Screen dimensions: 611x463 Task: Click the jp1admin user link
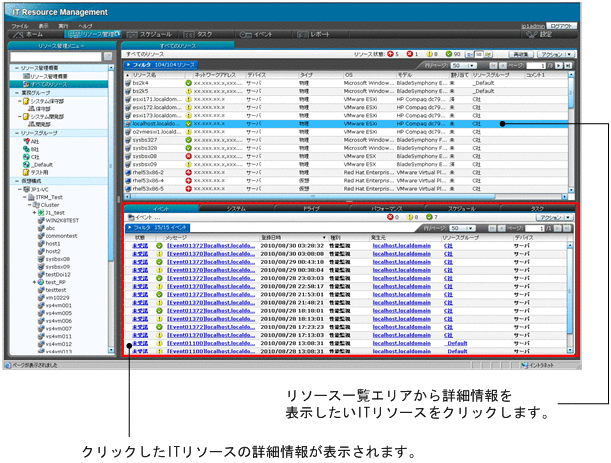[x=533, y=26]
